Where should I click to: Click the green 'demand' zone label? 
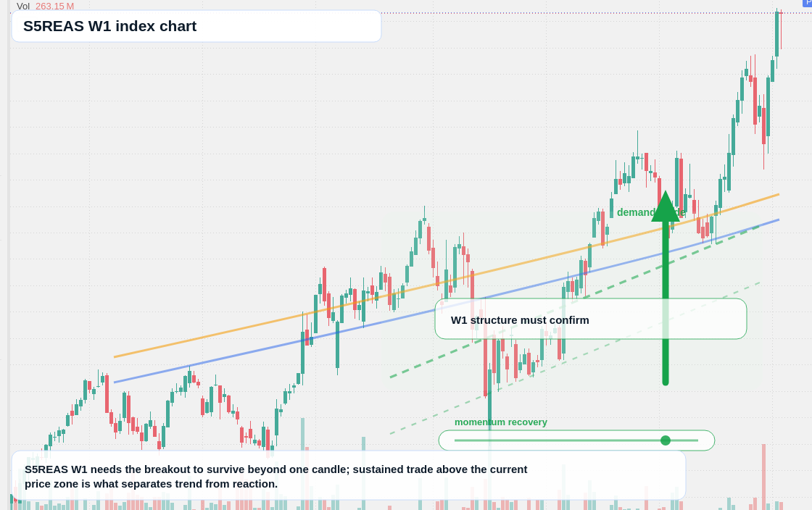[x=650, y=212]
